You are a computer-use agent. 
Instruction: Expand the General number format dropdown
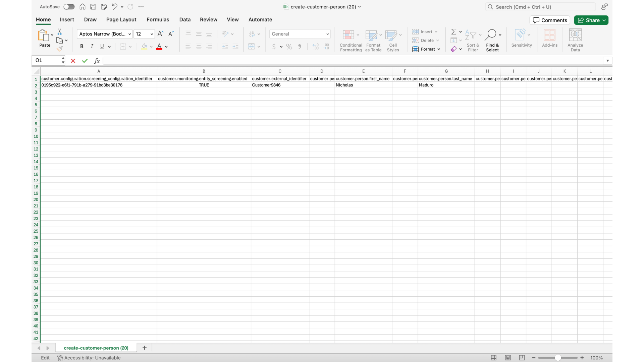pyautogui.click(x=327, y=34)
